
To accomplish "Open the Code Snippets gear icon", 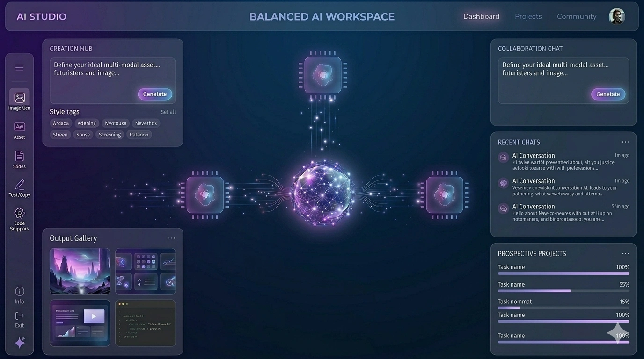I will [x=19, y=214].
